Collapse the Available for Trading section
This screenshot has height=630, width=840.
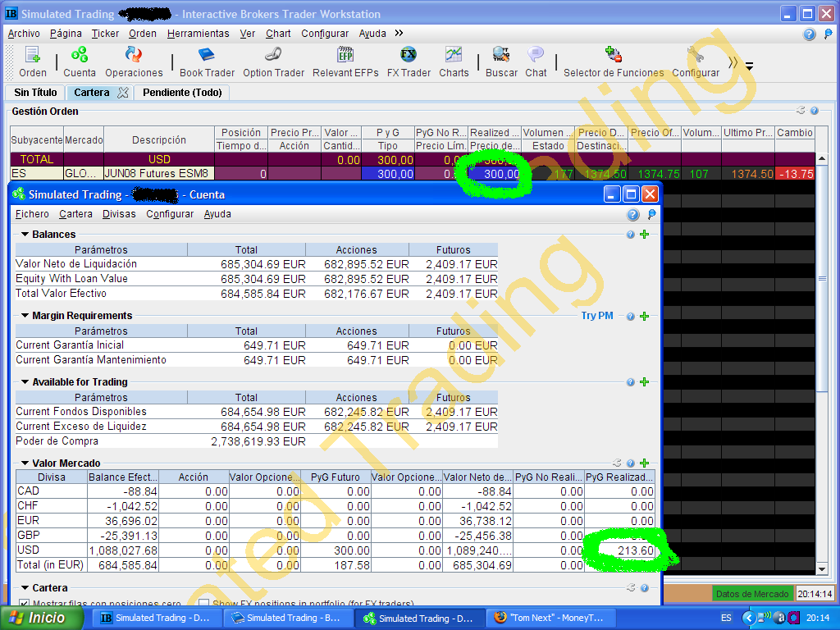click(x=25, y=382)
